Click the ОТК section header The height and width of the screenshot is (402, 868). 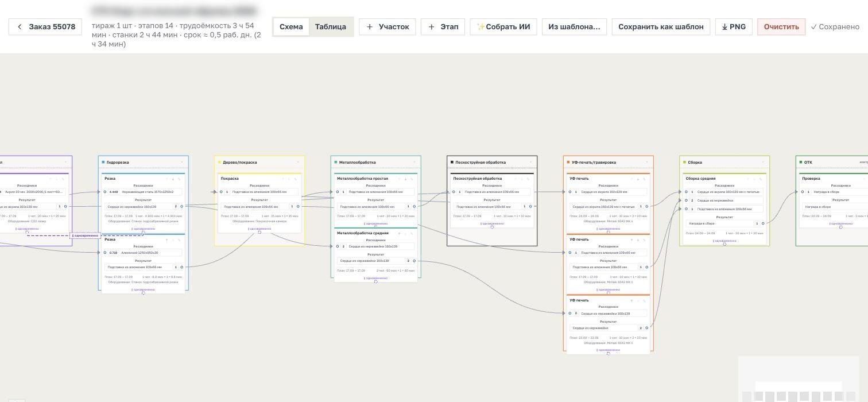832,163
